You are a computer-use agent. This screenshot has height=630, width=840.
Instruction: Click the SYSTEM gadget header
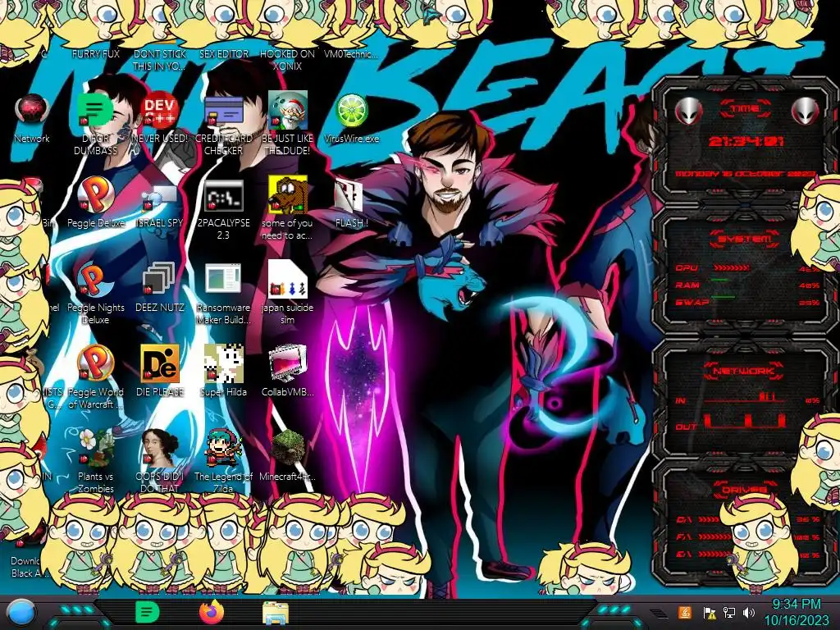click(745, 239)
